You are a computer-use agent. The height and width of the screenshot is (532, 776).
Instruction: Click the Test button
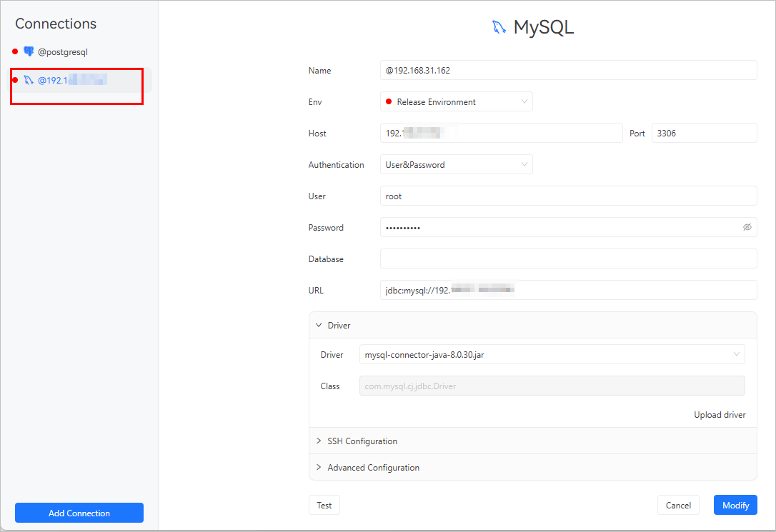[324, 505]
